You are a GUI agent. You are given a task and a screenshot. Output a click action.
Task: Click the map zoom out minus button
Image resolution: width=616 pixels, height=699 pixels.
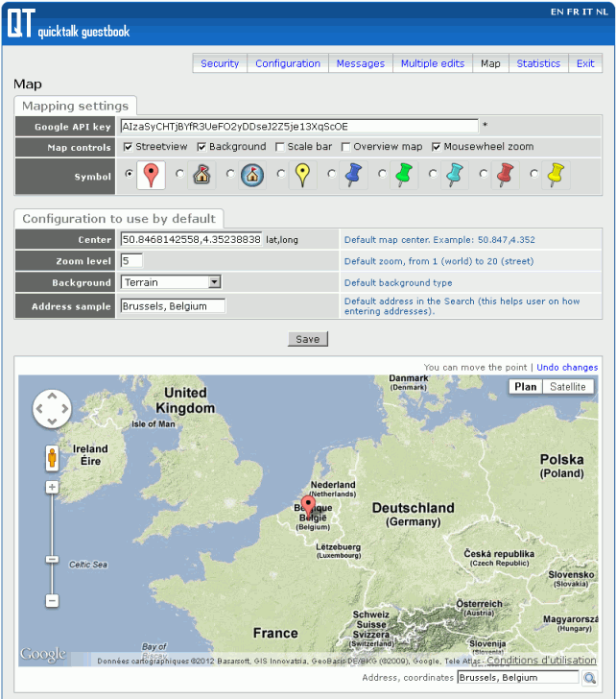tap(52, 600)
